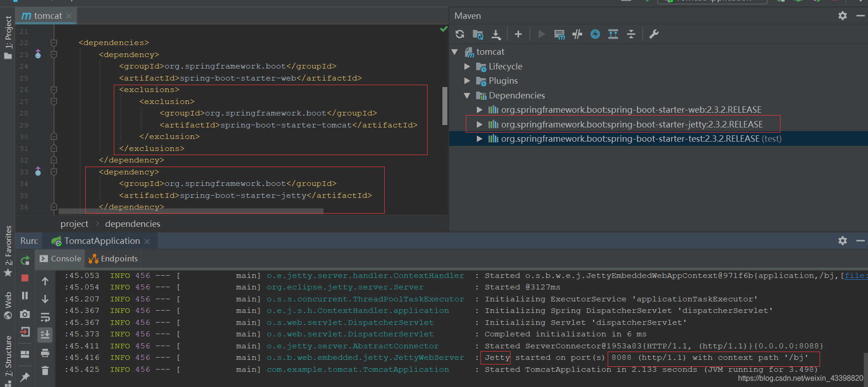Fold the dependencies tag at line 22
This screenshot has width=868, height=387.
click(54, 43)
